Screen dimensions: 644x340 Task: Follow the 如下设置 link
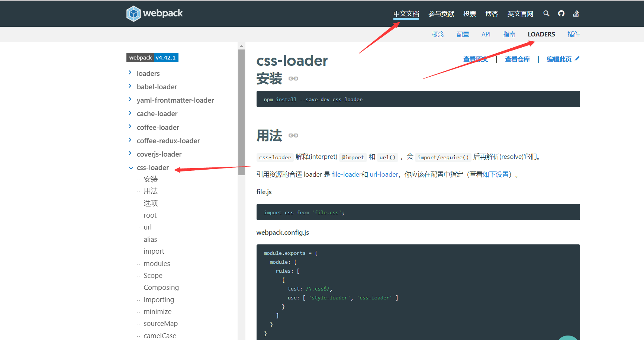pyautogui.click(x=495, y=174)
